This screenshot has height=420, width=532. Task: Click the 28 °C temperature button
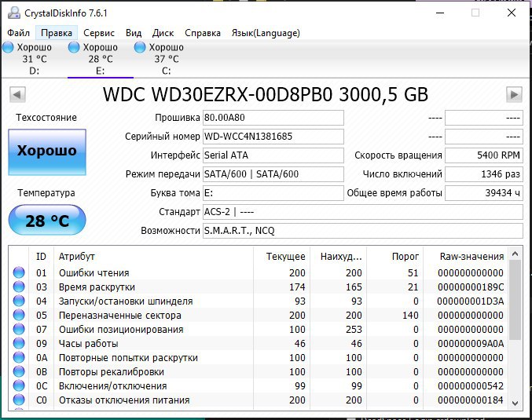(47, 220)
